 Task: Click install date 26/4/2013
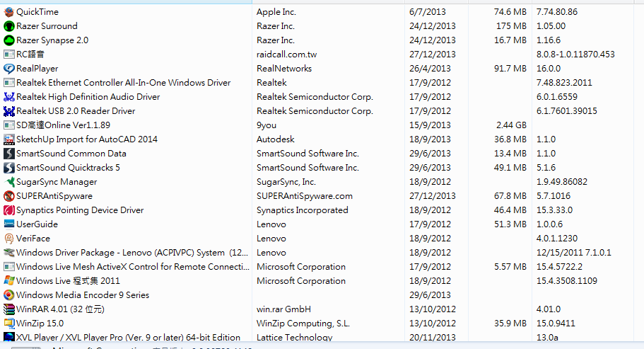[x=430, y=69]
